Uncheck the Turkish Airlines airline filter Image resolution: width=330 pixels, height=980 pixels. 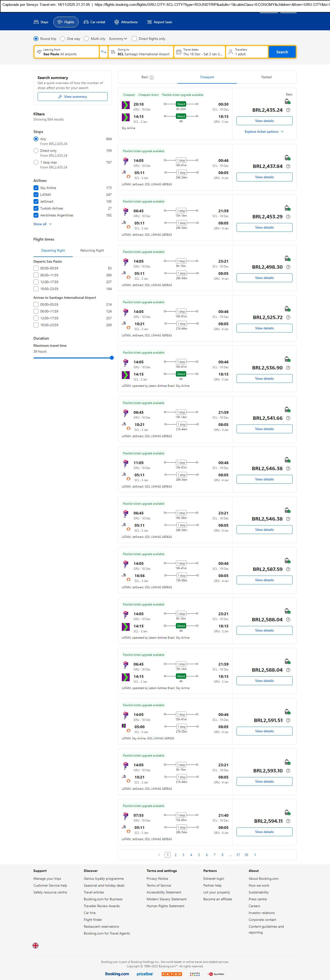[36, 209]
